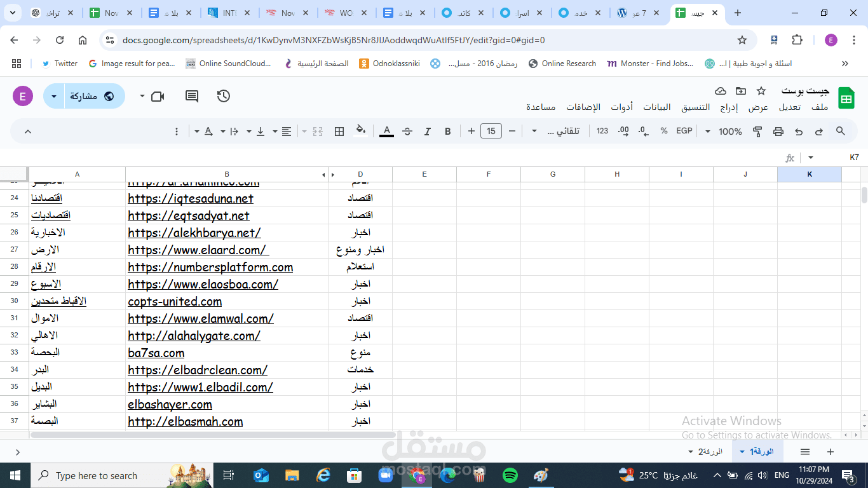Bookmark this page with star icon

pos(742,40)
